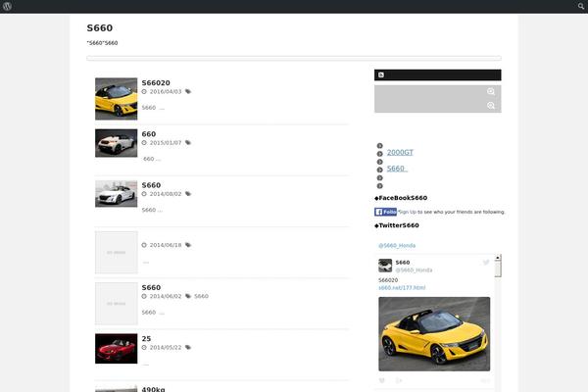Select the tag icon beside 2014/08/02
The image size is (588, 392).
[188, 194]
